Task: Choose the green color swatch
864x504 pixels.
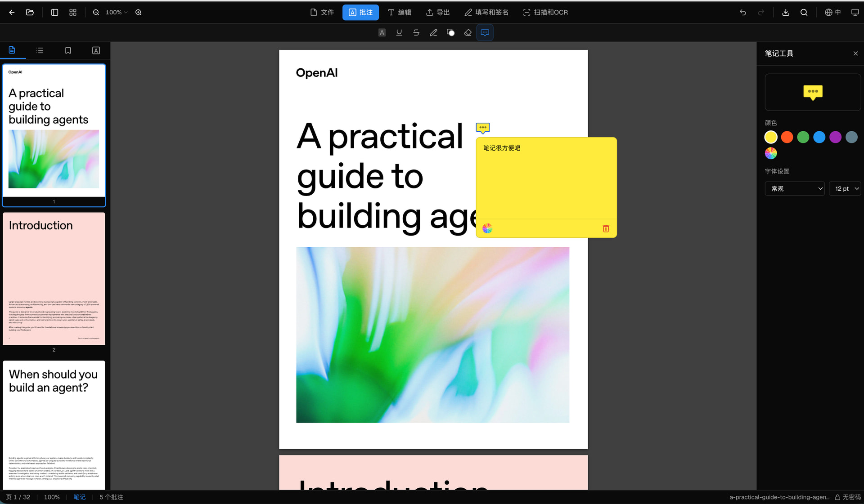Action: coord(803,137)
